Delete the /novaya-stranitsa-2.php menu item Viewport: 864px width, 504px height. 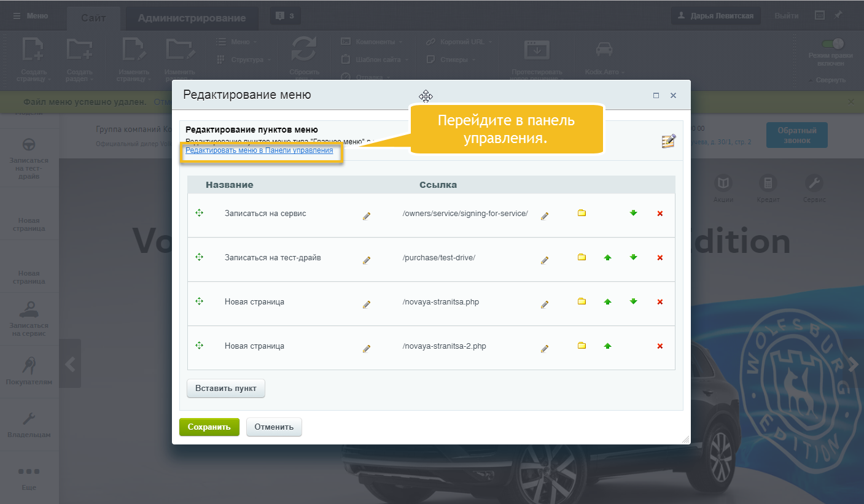pos(660,346)
